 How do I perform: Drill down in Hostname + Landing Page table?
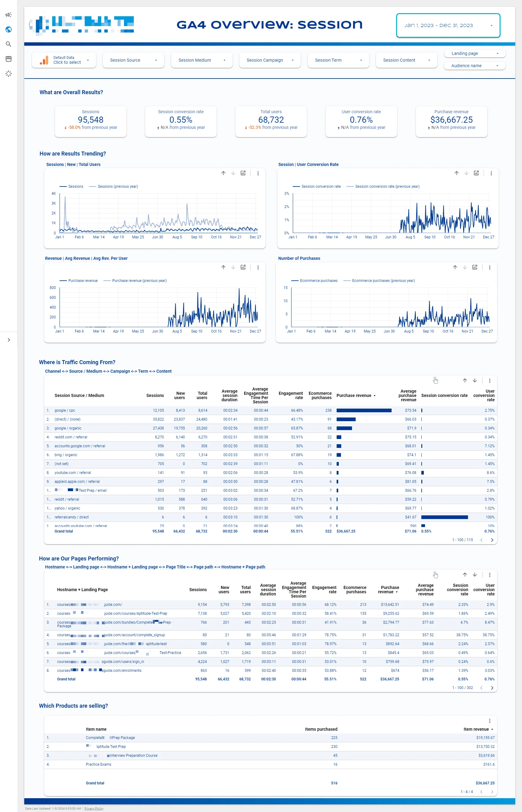pyautogui.click(x=474, y=575)
